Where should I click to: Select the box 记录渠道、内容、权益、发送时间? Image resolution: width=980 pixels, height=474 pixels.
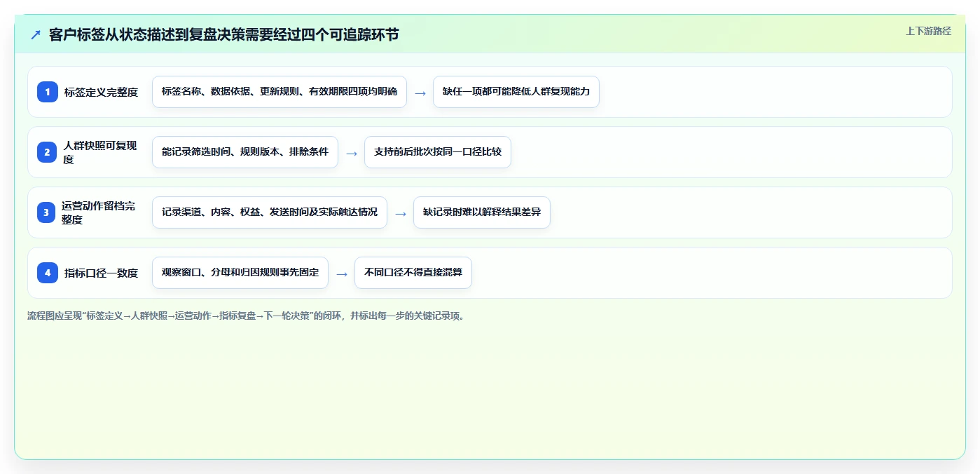pos(270,212)
